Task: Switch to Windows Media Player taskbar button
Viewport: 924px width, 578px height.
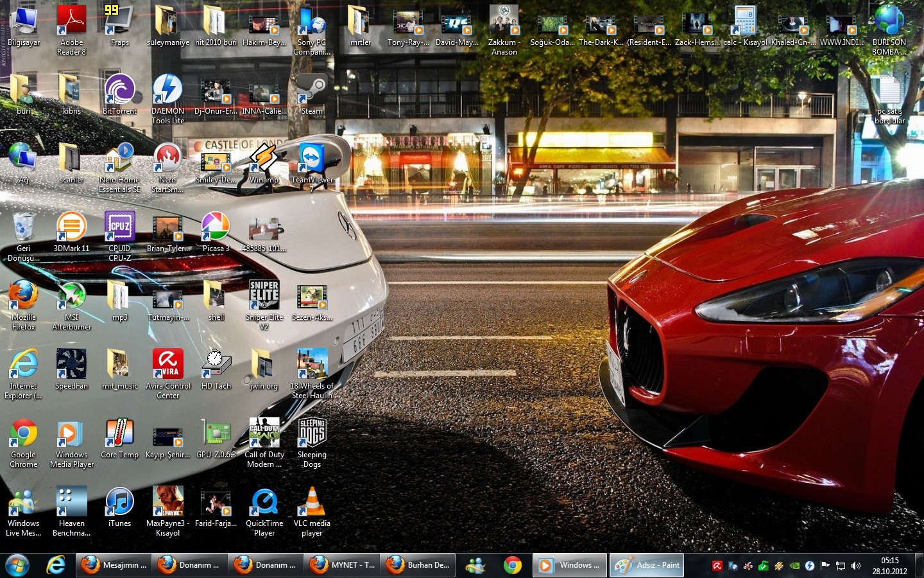Action: 570,565
